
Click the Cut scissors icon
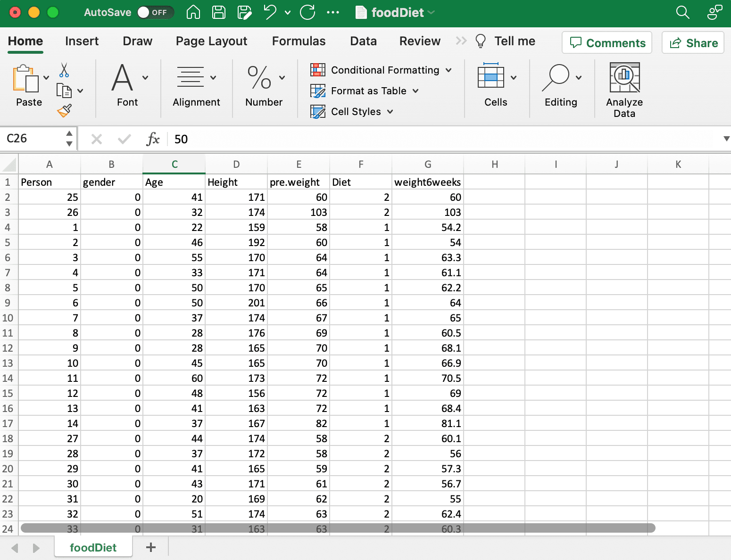[64, 70]
